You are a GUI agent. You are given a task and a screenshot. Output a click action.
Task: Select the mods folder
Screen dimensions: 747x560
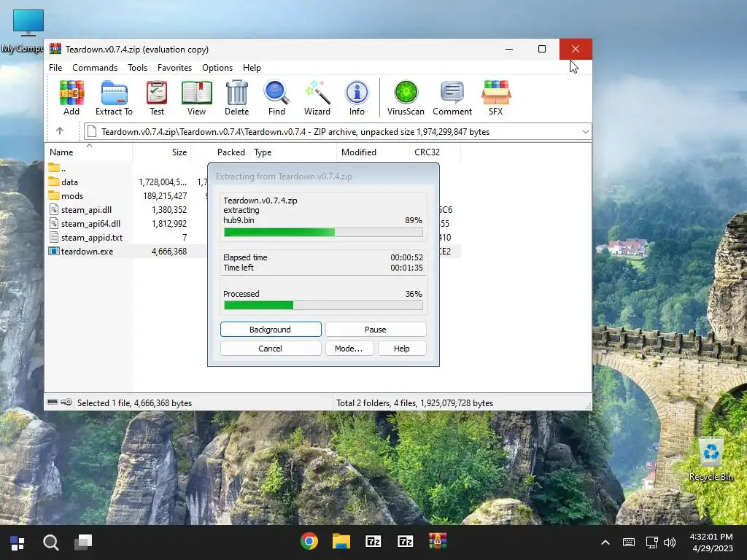click(x=72, y=195)
